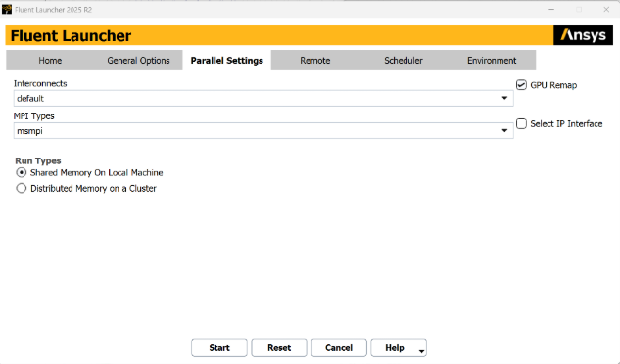Minimize the Fluent Launcher window

[x=551, y=10]
